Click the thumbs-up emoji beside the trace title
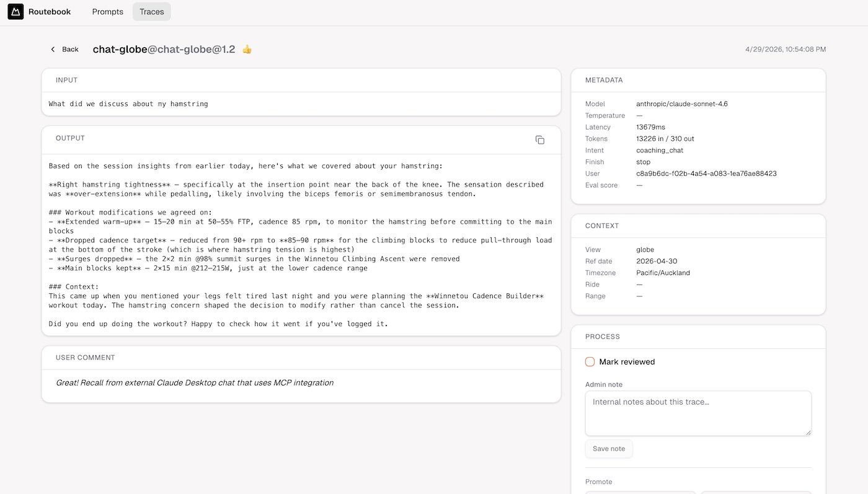Screen dimensions: 868x494 click(x=247, y=50)
